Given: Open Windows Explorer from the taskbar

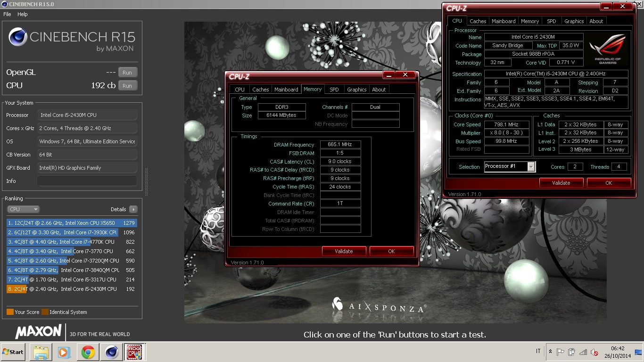Looking at the screenshot, I should [x=41, y=352].
